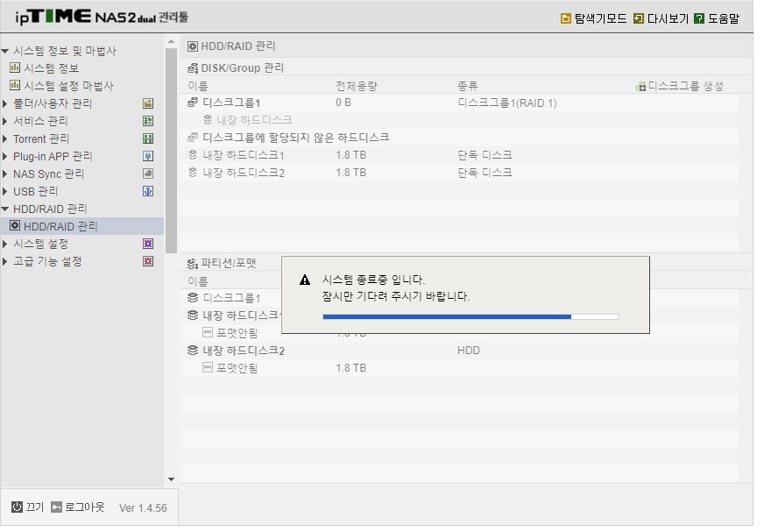Click the 로그아웃 logout icon

pyautogui.click(x=57, y=507)
